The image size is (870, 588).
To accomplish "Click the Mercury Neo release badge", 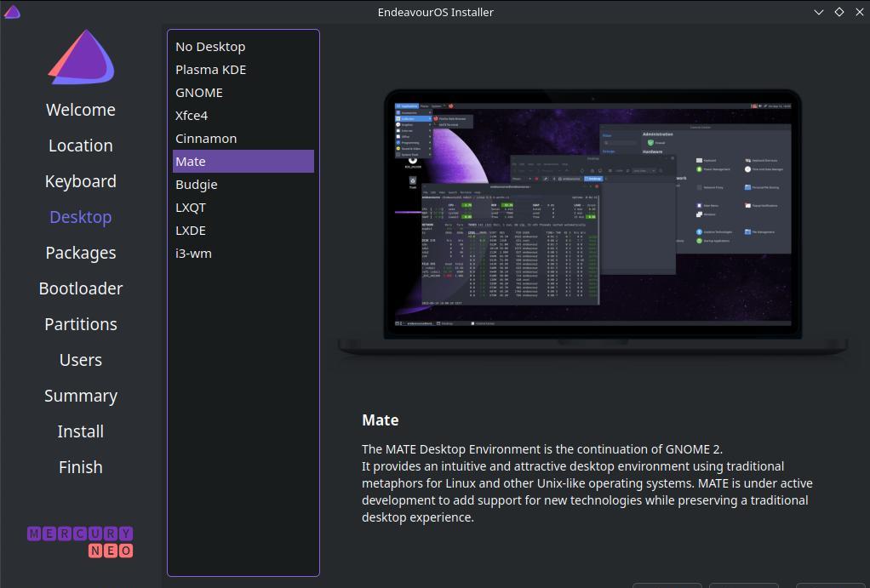I will (x=81, y=541).
